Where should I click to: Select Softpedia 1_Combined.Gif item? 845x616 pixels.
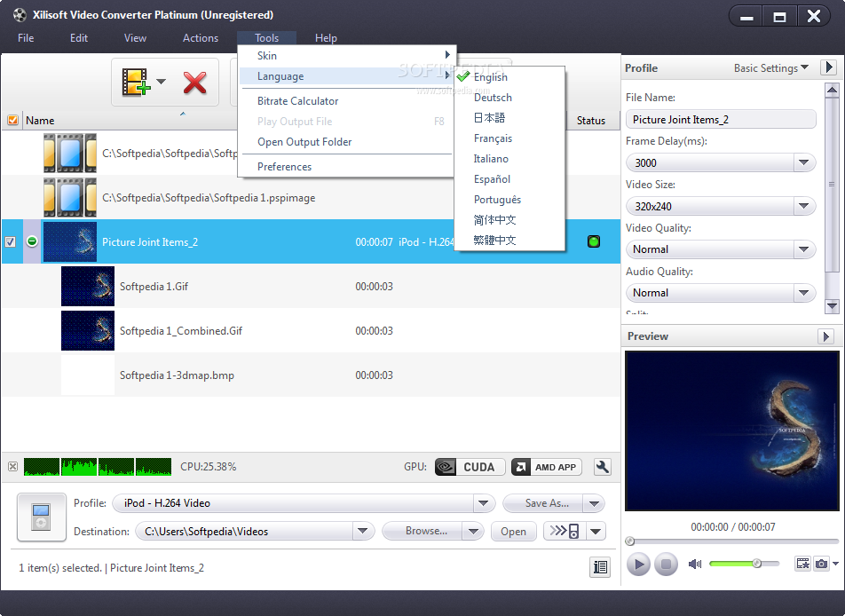pos(311,330)
